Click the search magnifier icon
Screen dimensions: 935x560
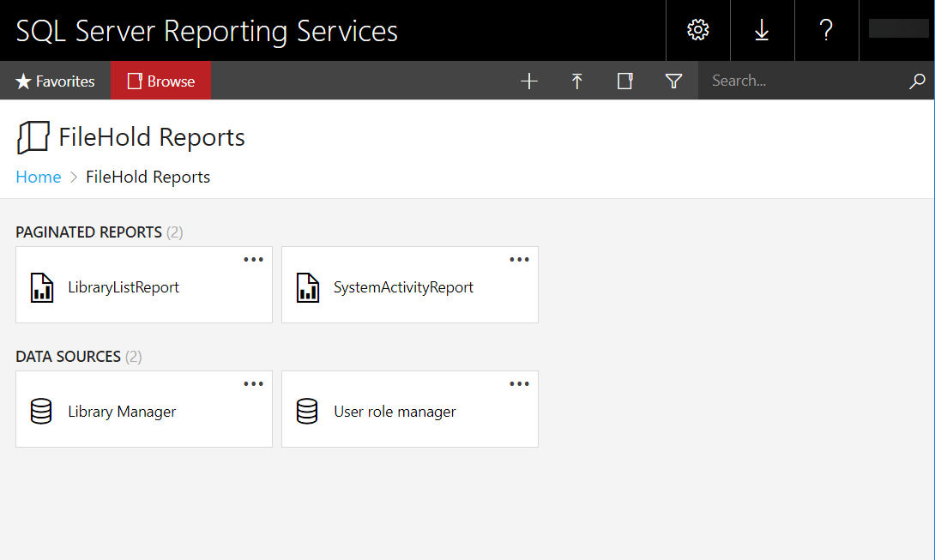(916, 81)
